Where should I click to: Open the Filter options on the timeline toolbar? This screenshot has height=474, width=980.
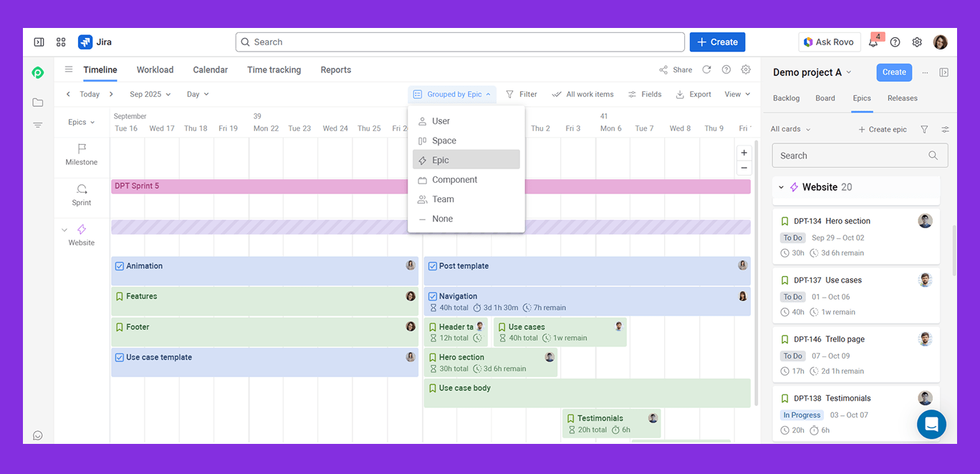522,94
